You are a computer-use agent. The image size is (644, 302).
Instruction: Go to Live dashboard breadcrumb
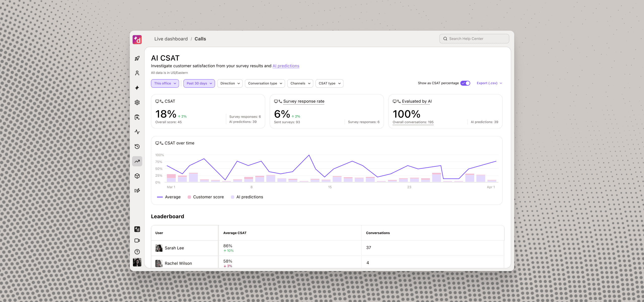coord(171,39)
